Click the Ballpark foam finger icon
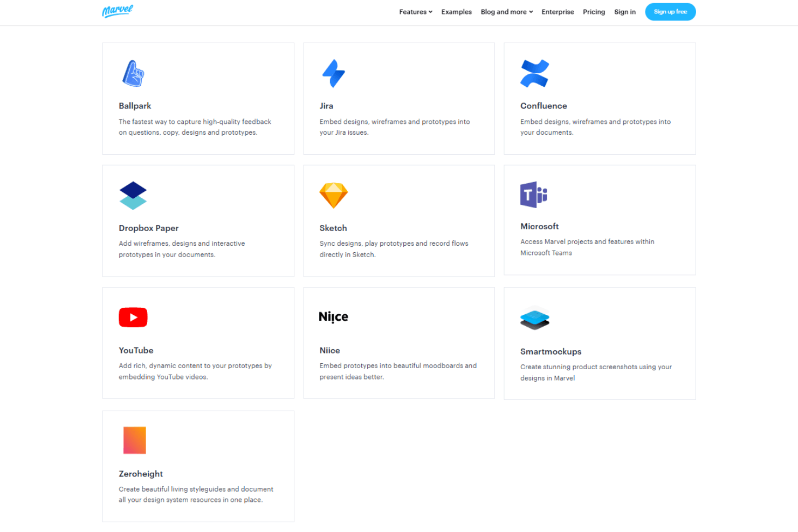Image resolution: width=798 pixels, height=532 pixels. (133, 73)
